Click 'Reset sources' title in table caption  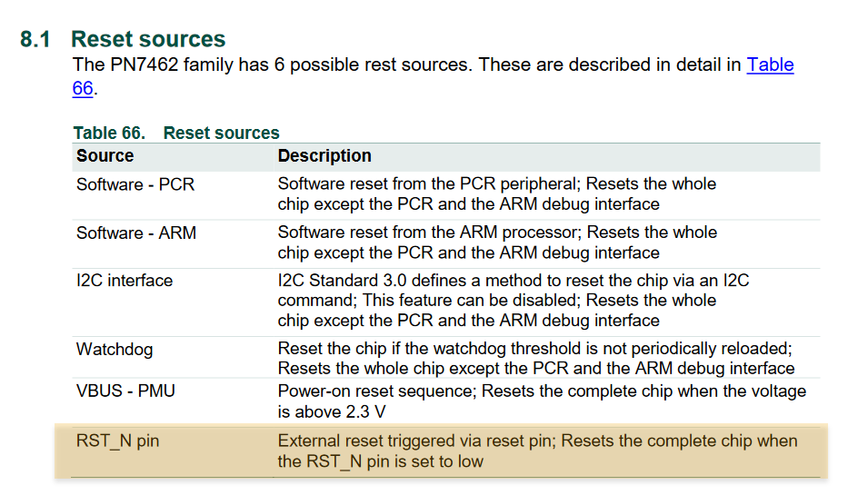point(221,133)
